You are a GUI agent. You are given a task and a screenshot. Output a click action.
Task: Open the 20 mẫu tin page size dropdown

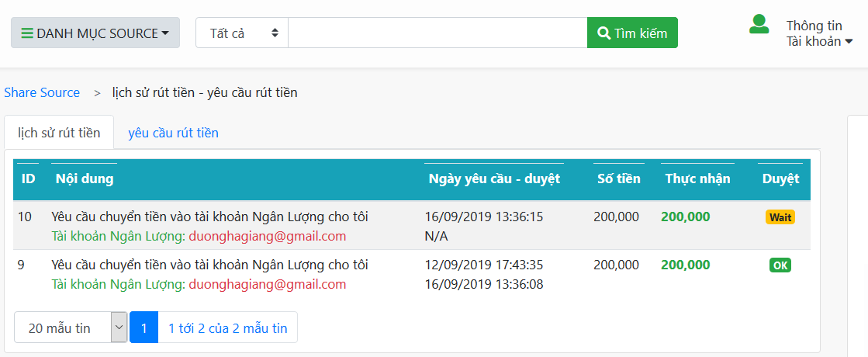tap(71, 328)
